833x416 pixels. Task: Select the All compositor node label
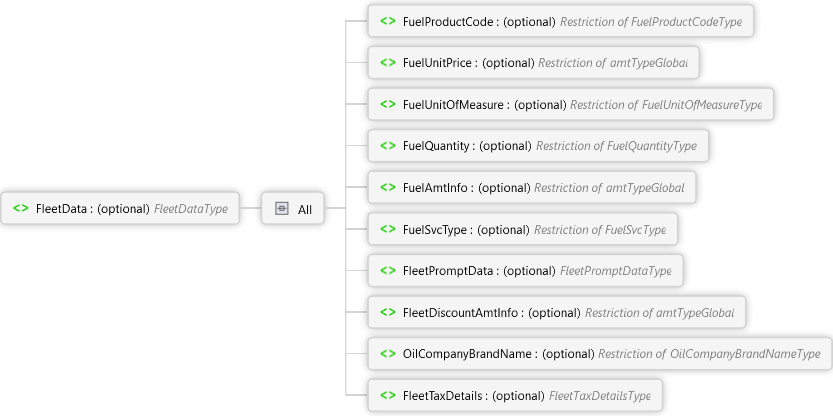[305, 210]
